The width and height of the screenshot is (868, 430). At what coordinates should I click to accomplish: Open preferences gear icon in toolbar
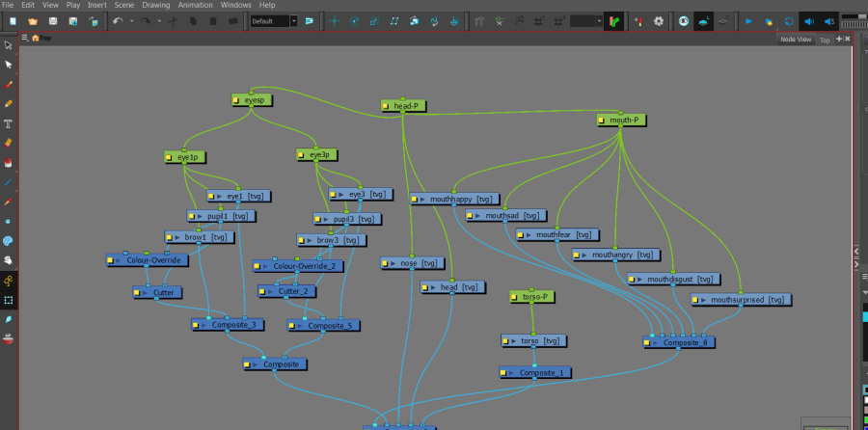click(658, 21)
